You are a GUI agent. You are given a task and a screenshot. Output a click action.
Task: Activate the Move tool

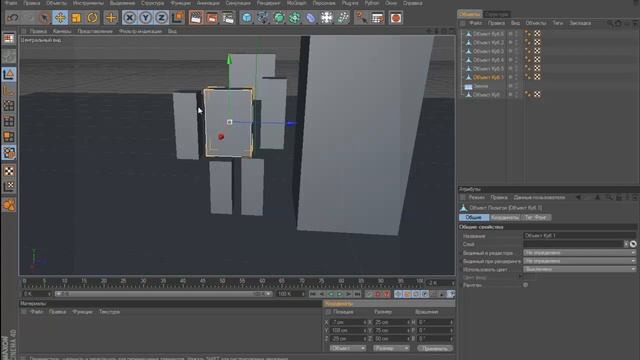pos(60,18)
